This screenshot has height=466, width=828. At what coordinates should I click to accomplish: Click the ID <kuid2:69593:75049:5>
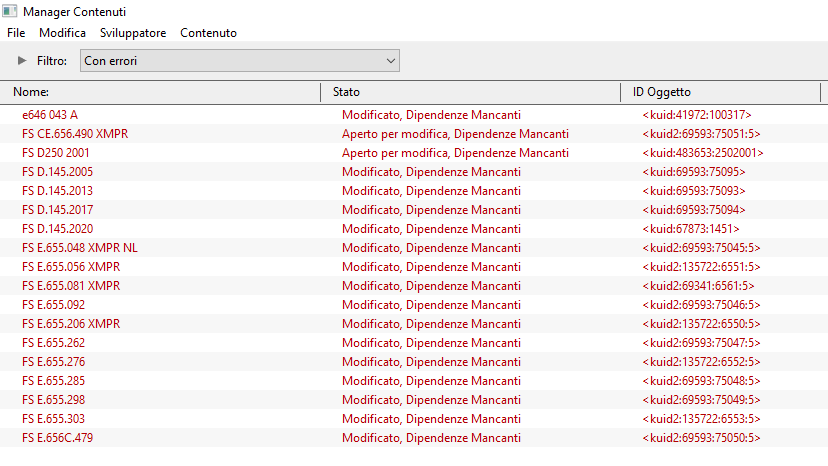point(701,400)
